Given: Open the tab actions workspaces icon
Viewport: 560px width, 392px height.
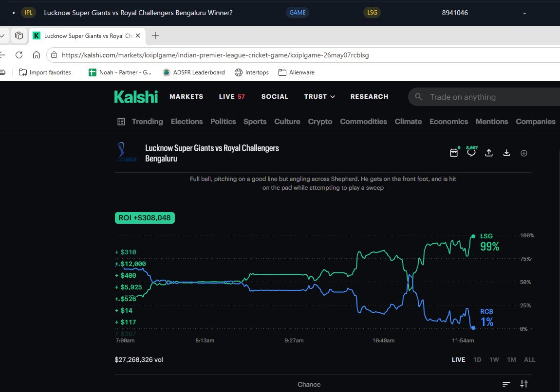Looking at the screenshot, I should [19, 36].
